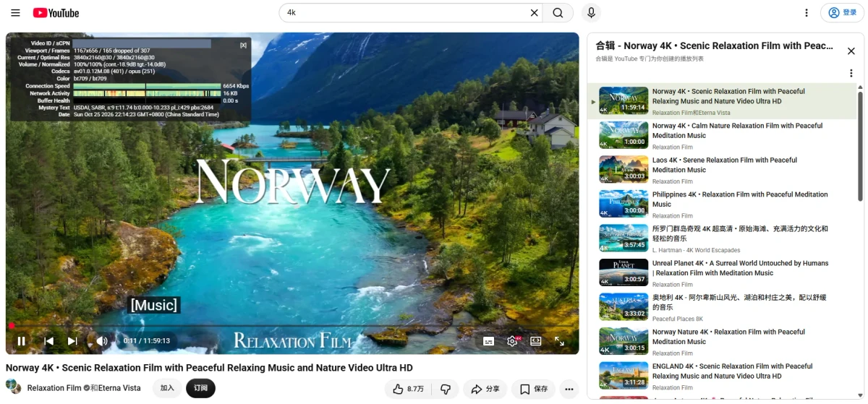Open more actions ellipsis under the video
The image size is (868, 404).
click(570, 389)
